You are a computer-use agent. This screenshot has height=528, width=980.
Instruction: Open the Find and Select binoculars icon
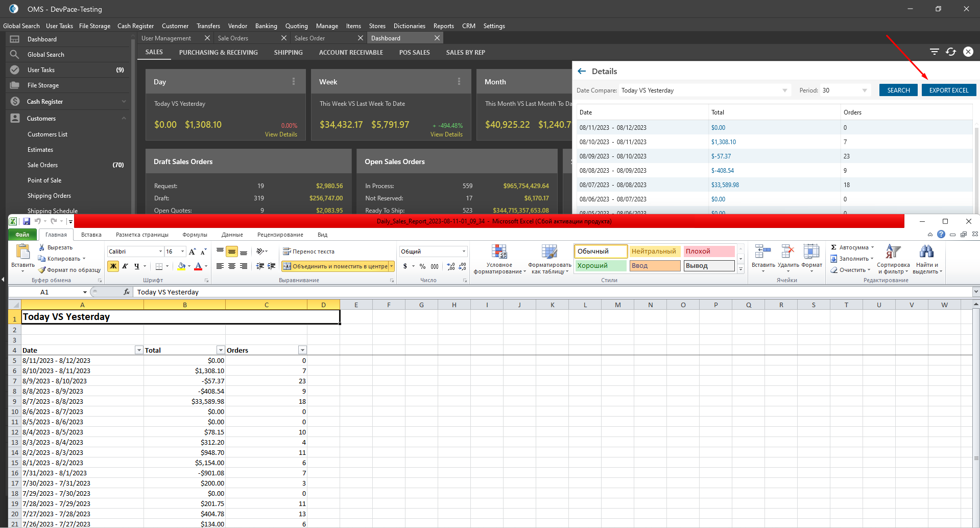(926, 251)
